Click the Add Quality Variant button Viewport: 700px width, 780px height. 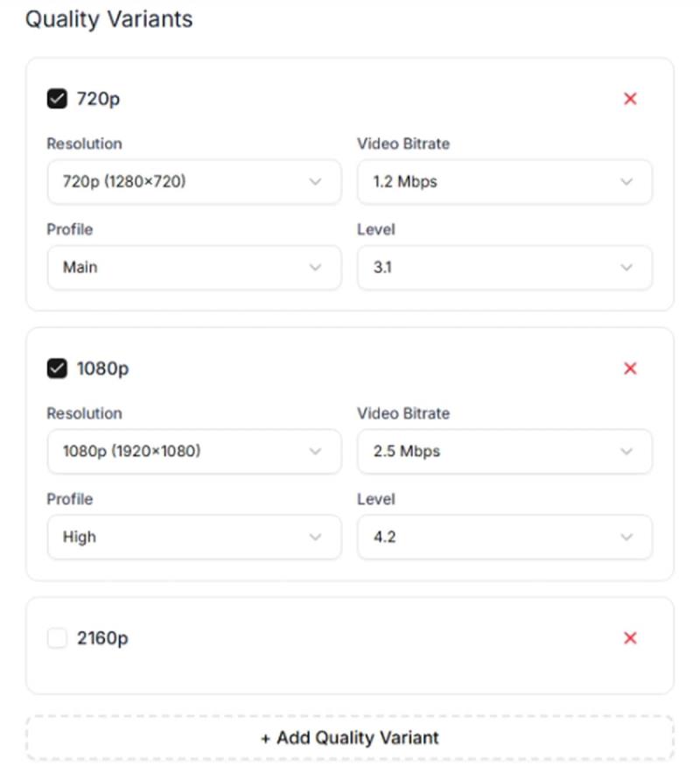coord(349,738)
